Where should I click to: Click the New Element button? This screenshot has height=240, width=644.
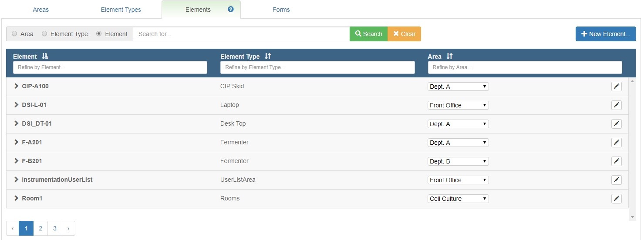click(606, 34)
